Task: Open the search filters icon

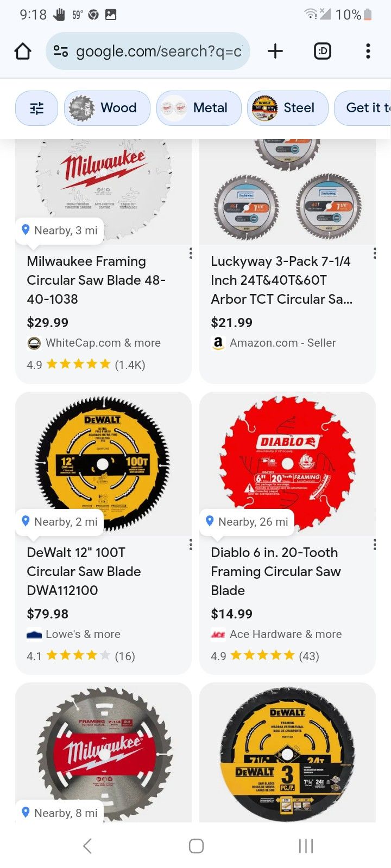Action: (37, 108)
